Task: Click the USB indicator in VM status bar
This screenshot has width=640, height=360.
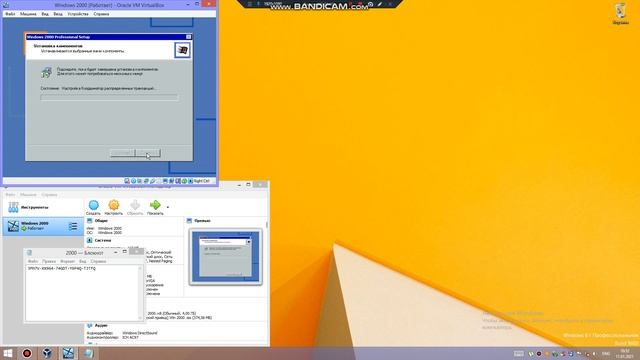Action: (153, 181)
